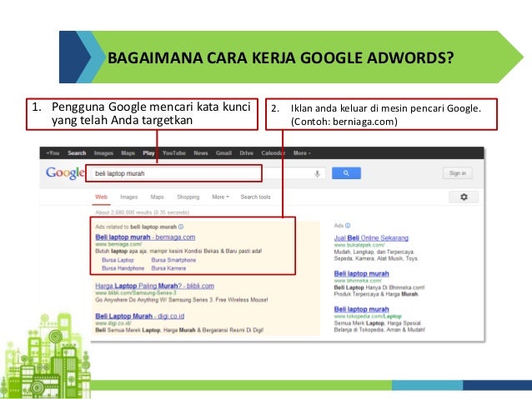The image size is (532, 399).
Task: Click the www.berniaga.com/ green URL
Action: [118, 244]
